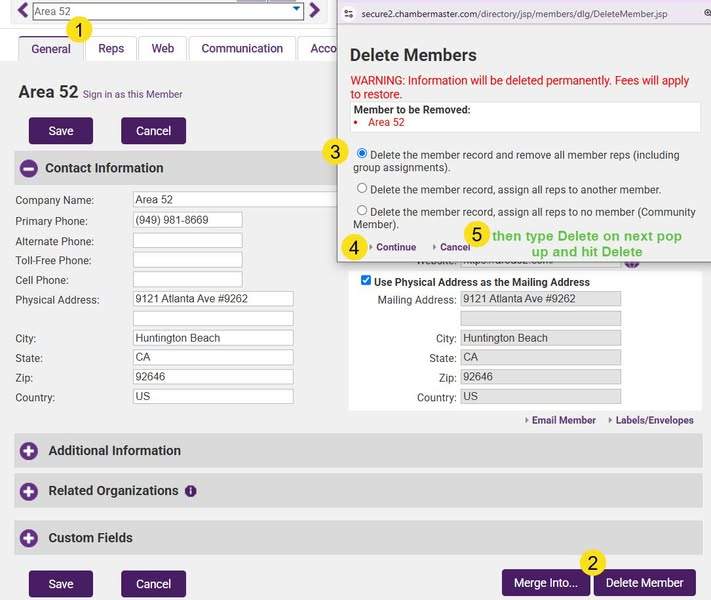Choose assign all reps to another member
Image resolution: width=711 pixels, height=600 pixels.
coord(362,188)
